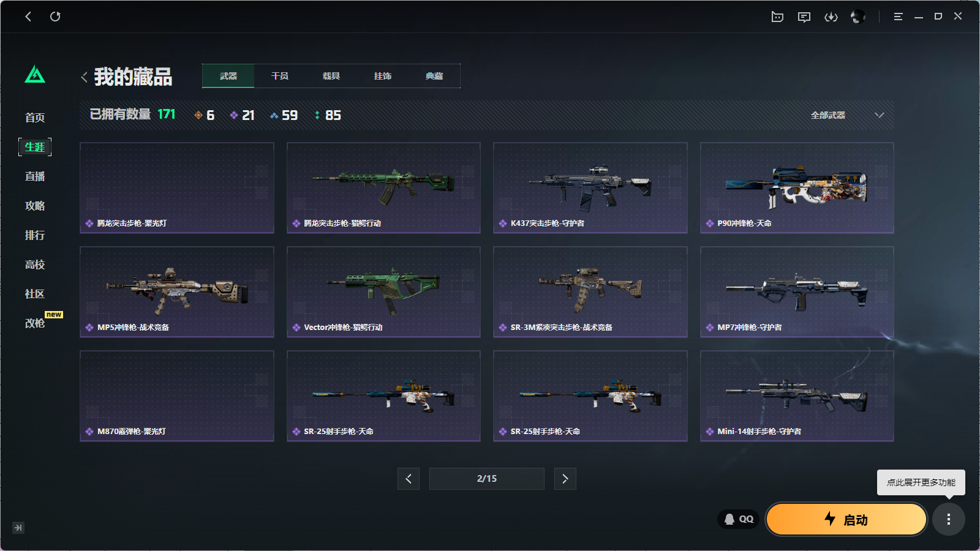Expand the 全部武器 filter dropdown
This screenshot has height=551, width=980.
(x=848, y=115)
